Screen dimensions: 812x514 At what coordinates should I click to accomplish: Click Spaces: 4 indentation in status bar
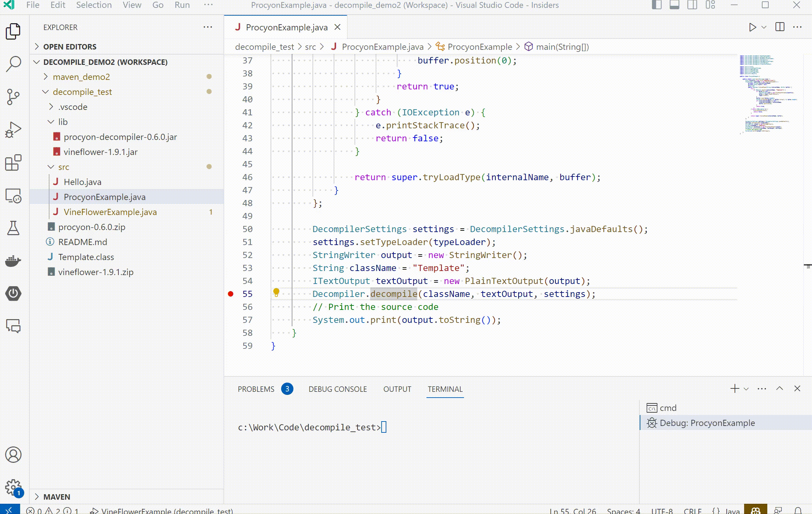[x=623, y=511]
